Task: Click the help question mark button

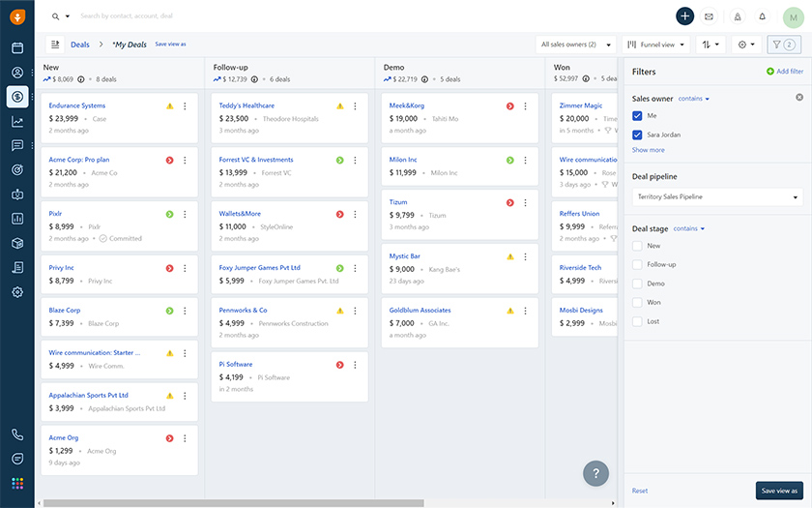Action: click(x=595, y=473)
